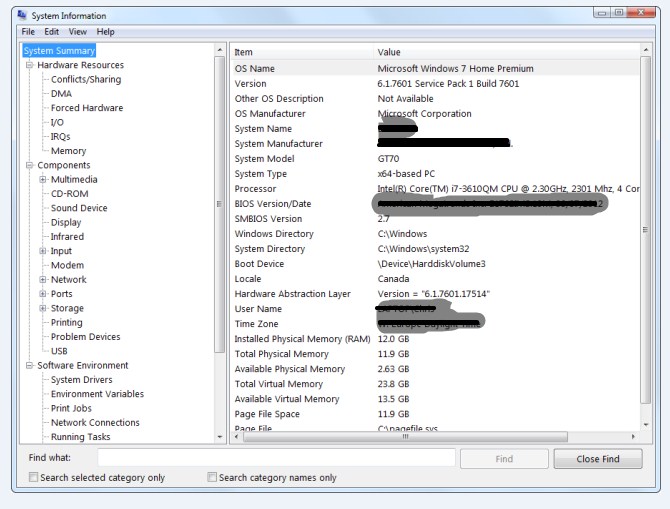Expand the Ports node
670x509 pixels.
tap(43, 294)
